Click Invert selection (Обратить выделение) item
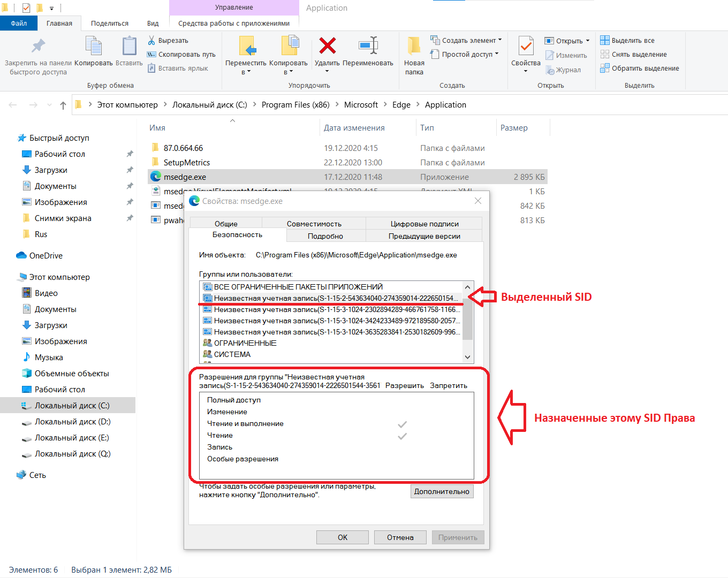This screenshot has height=578, width=728. tap(640, 68)
